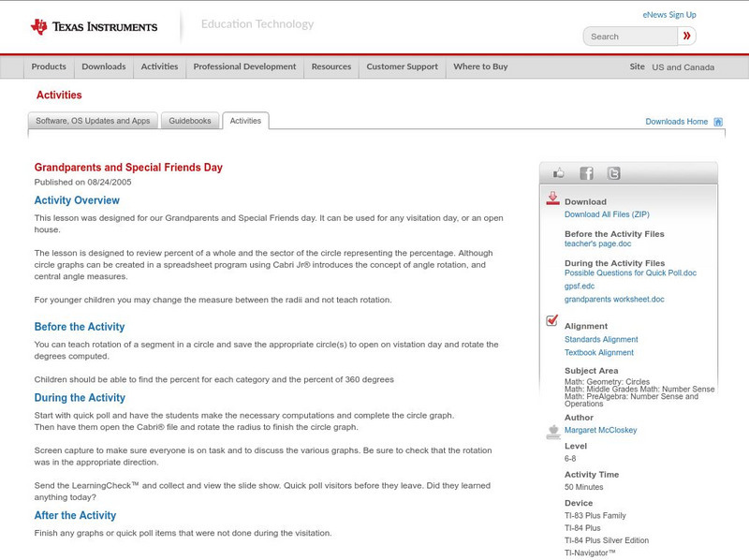Click the Alignment checkmark icon
Image resolution: width=749 pixels, height=560 pixels.
point(551,320)
